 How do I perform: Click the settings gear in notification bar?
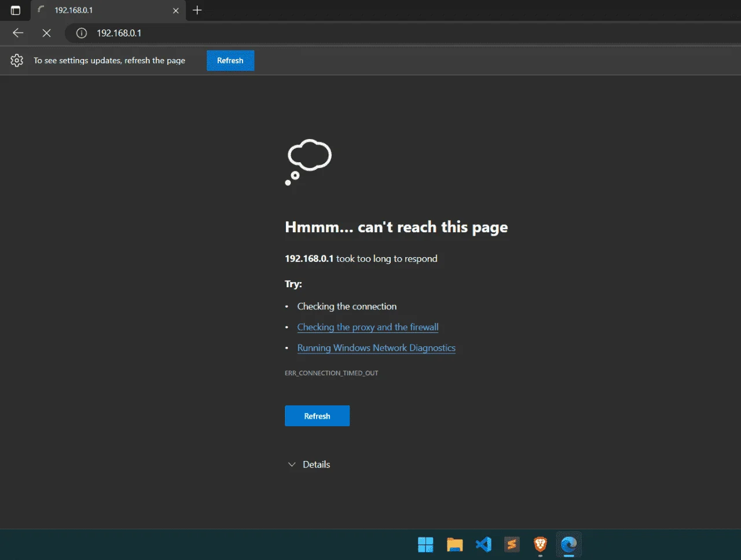click(17, 60)
